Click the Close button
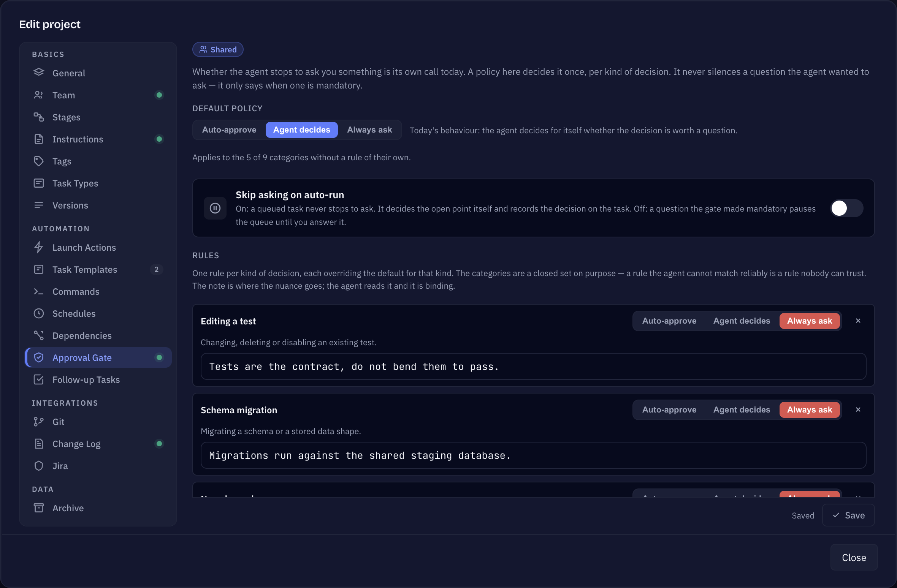This screenshot has height=588, width=897. (x=854, y=557)
